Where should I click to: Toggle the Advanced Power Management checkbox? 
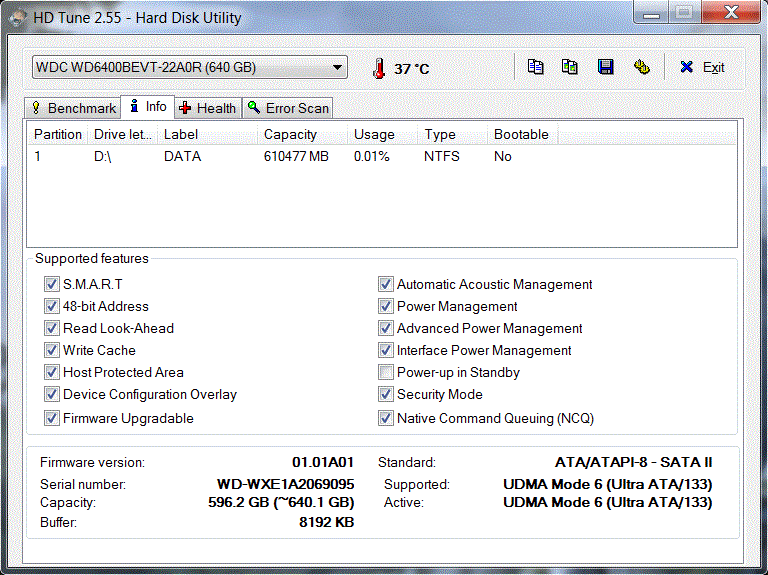[385, 328]
